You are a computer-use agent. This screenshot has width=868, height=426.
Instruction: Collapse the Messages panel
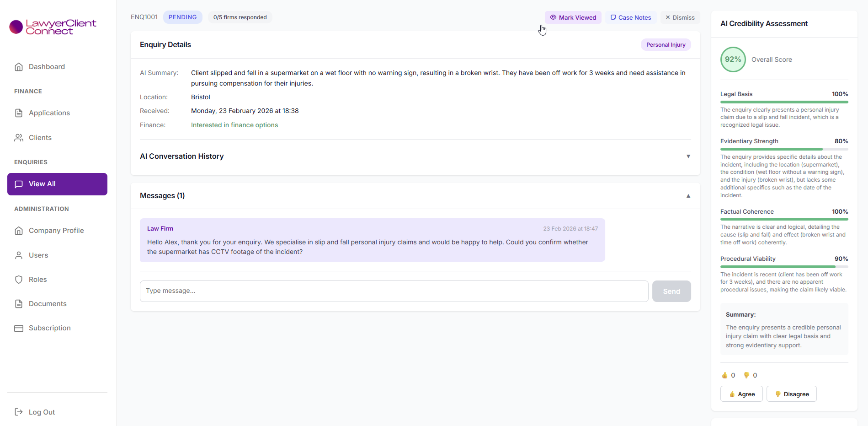pos(688,196)
